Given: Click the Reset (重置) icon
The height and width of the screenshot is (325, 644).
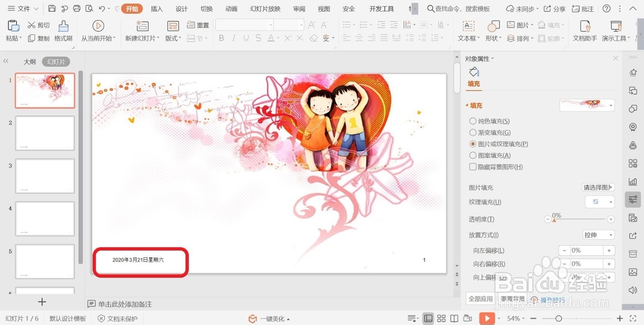Looking at the screenshot, I should click(x=191, y=25).
